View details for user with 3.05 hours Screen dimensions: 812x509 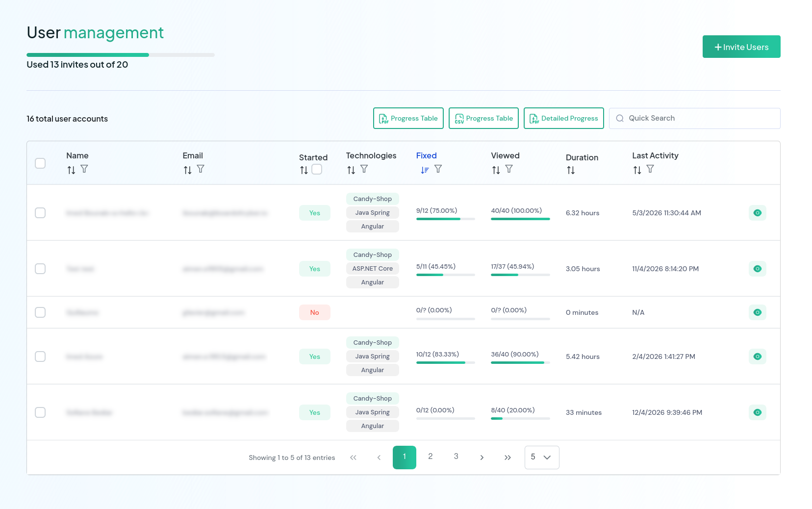758,269
